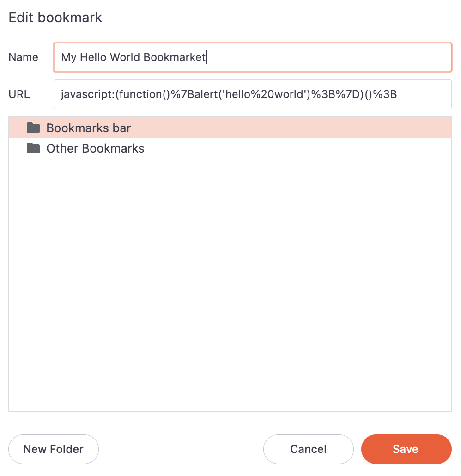Click the URL label

[x=18, y=94]
